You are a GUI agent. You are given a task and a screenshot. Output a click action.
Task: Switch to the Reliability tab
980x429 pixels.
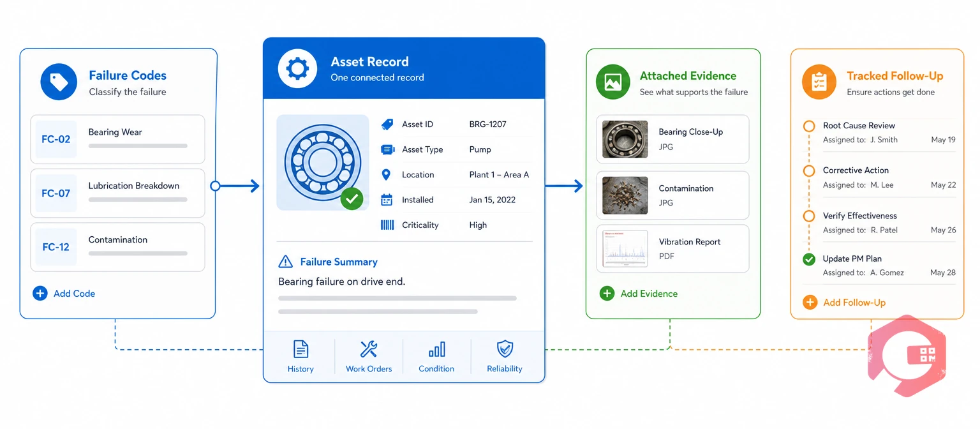(x=505, y=356)
